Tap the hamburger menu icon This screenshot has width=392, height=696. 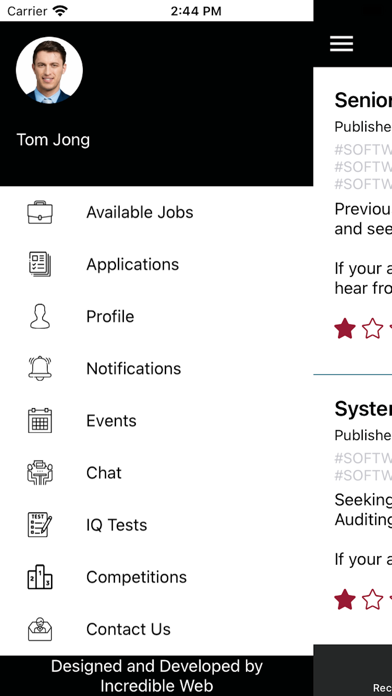click(341, 44)
